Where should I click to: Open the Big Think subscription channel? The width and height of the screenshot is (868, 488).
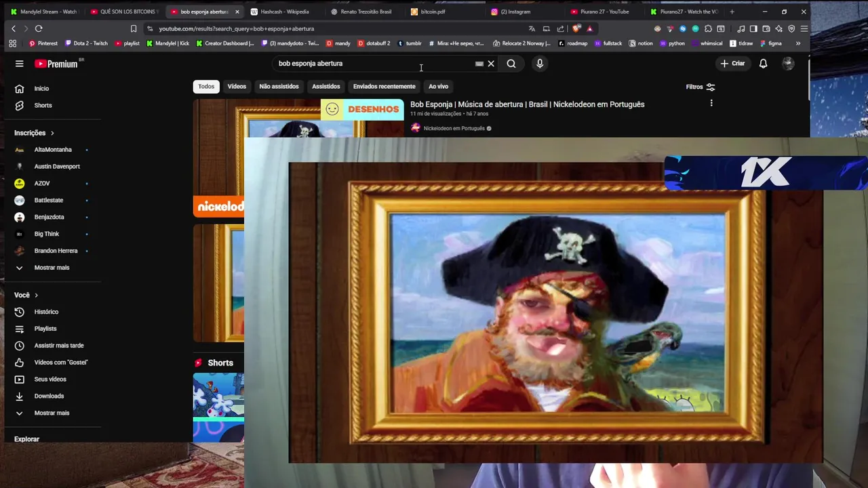47,234
